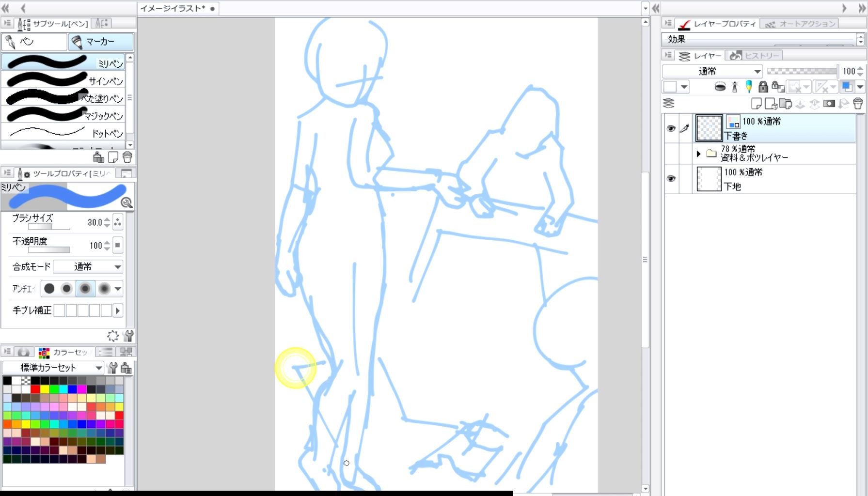Screen dimensions: 868x496
Task: Open 合成モード dropdown in tool property
Action: (88, 267)
